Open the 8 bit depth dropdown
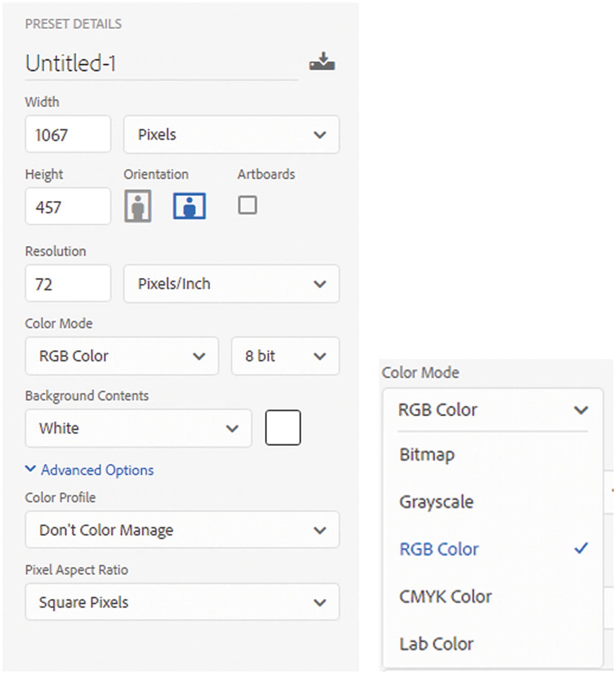The height and width of the screenshot is (674, 616). point(285,356)
